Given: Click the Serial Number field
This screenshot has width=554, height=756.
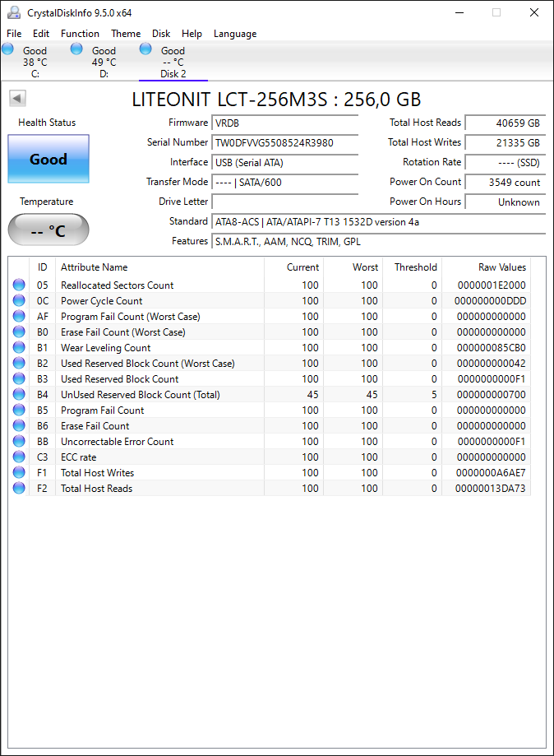Looking at the screenshot, I should pyautogui.click(x=285, y=142).
